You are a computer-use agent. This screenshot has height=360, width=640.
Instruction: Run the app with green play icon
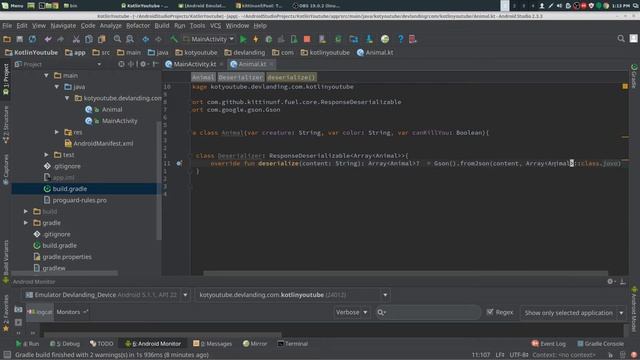(243, 39)
